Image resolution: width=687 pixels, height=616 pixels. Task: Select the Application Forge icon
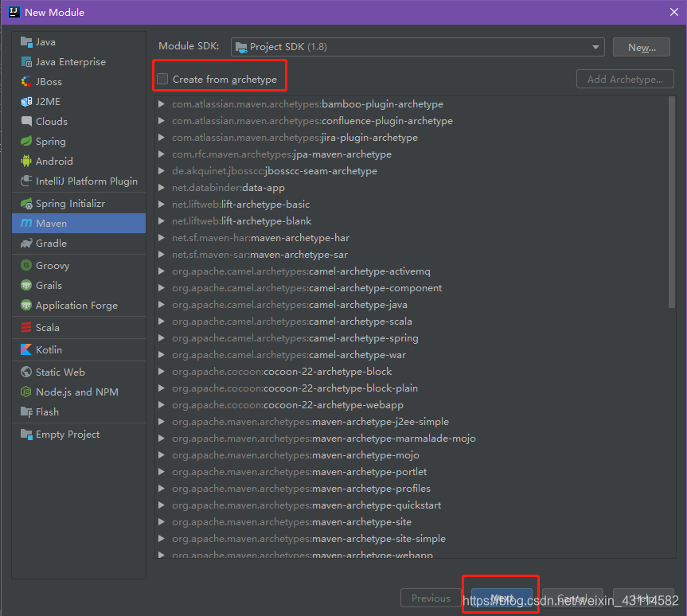click(x=26, y=305)
